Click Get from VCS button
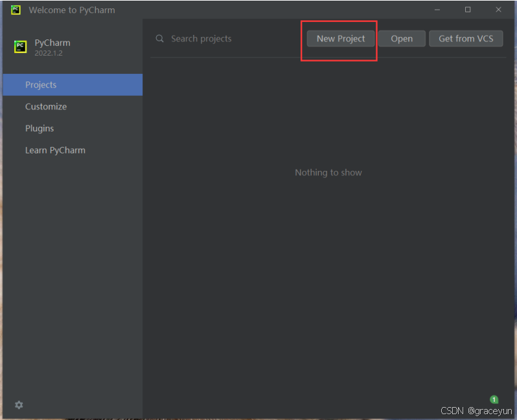 [466, 39]
